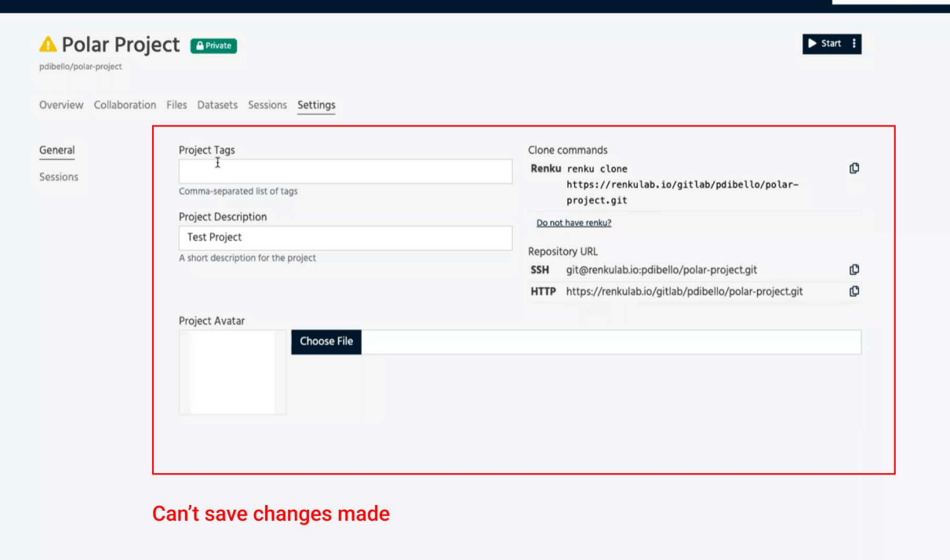Click the warning triangle beside Polar Project
Viewport: 950px width, 560px height.
[x=46, y=45]
